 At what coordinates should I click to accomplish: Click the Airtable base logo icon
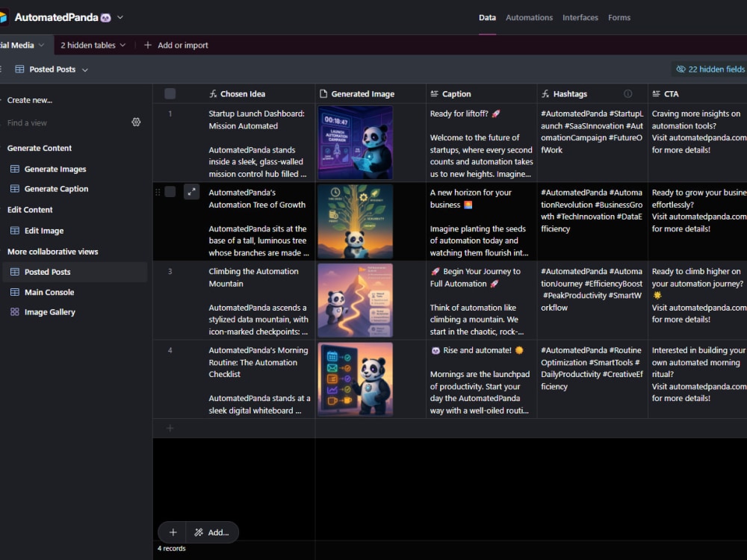(x=3, y=18)
